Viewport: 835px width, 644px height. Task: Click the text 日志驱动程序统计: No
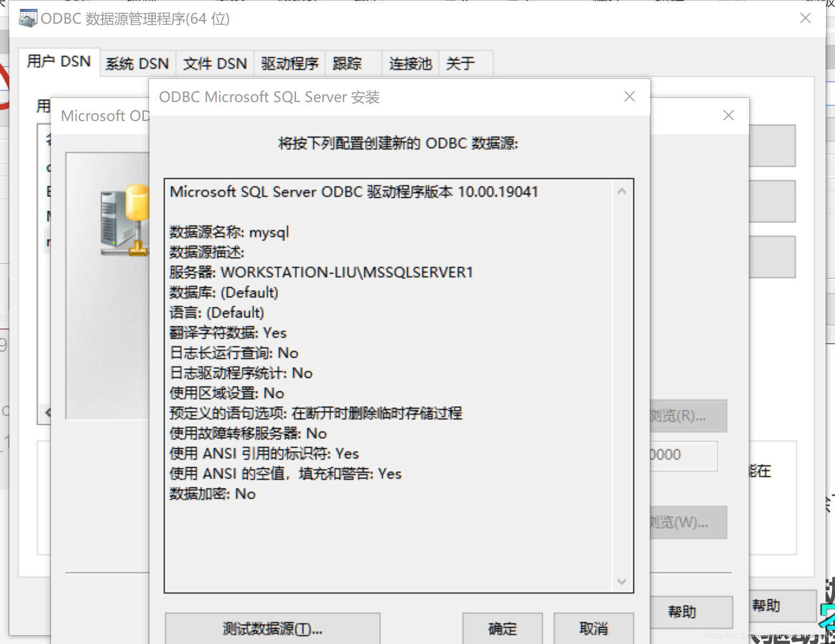click(x=241, y=373)
